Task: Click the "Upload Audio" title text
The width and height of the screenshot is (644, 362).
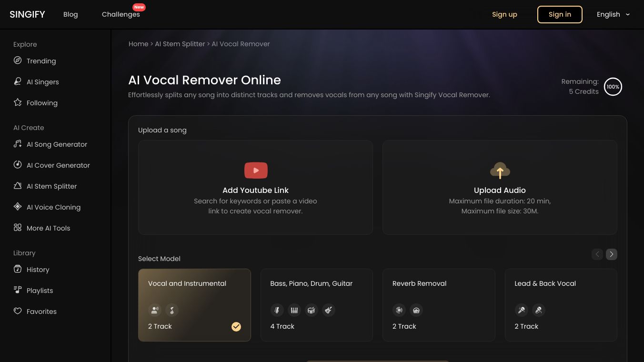Action: [x=500, y=190]
